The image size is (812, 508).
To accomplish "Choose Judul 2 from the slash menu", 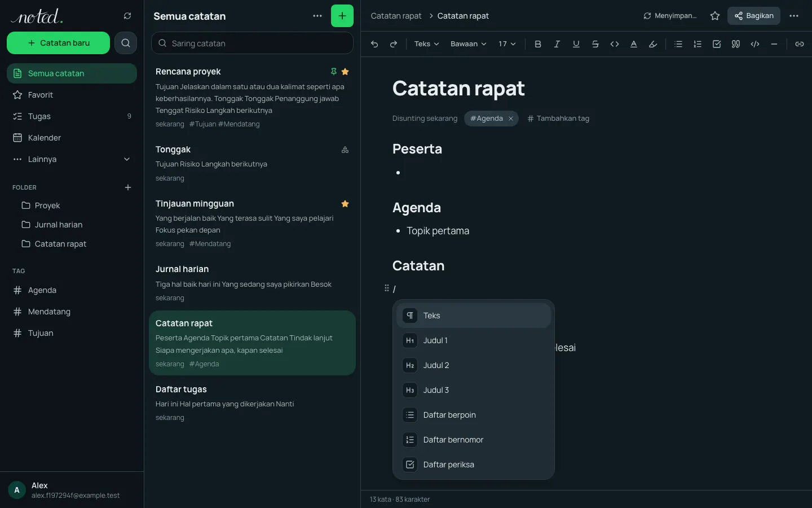I will (x=474, y=365).
